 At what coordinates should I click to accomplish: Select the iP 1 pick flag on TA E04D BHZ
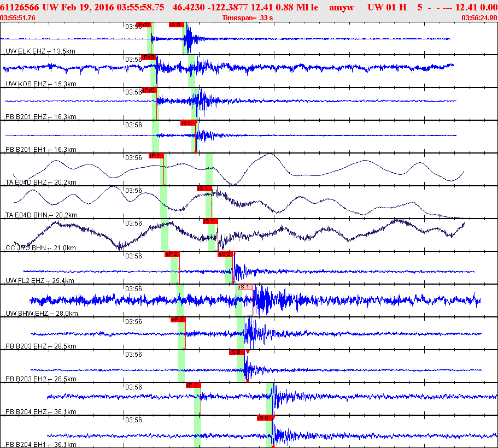pos(156,156)
